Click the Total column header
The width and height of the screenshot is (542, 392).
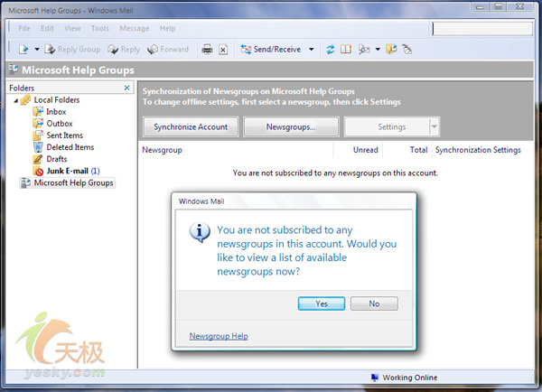coord(418,150)
